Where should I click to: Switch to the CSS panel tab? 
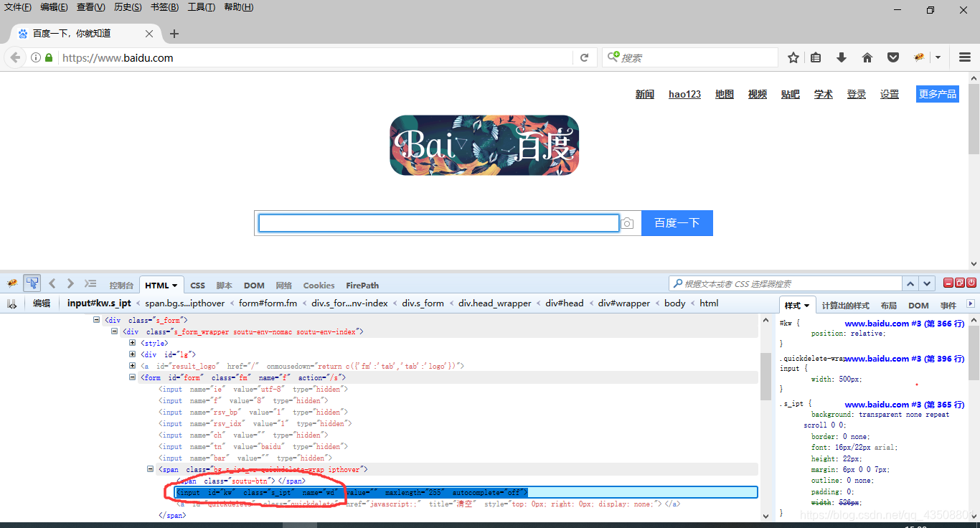pyautogui.click(x=197, y=286)
